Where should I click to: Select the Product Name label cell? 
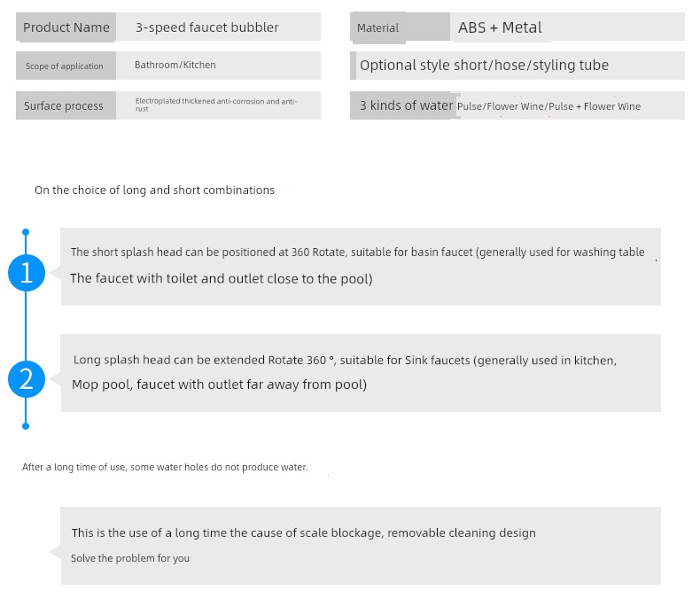66,27
